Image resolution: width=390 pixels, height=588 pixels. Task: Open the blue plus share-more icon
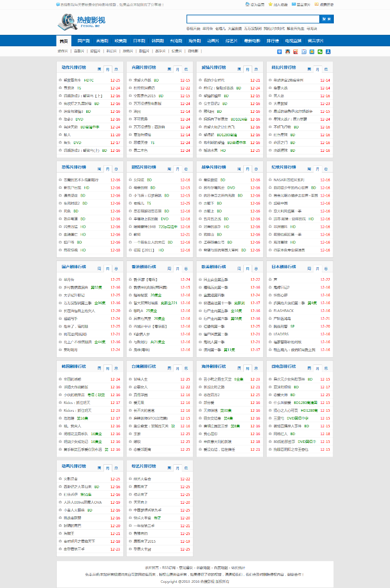(x=279, y=52)
